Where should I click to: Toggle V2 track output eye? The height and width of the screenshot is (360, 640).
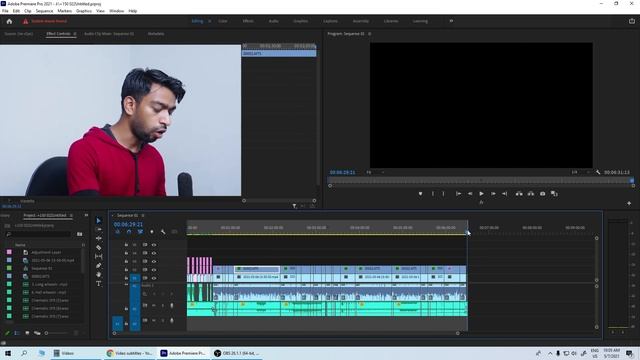coord(154,270)
